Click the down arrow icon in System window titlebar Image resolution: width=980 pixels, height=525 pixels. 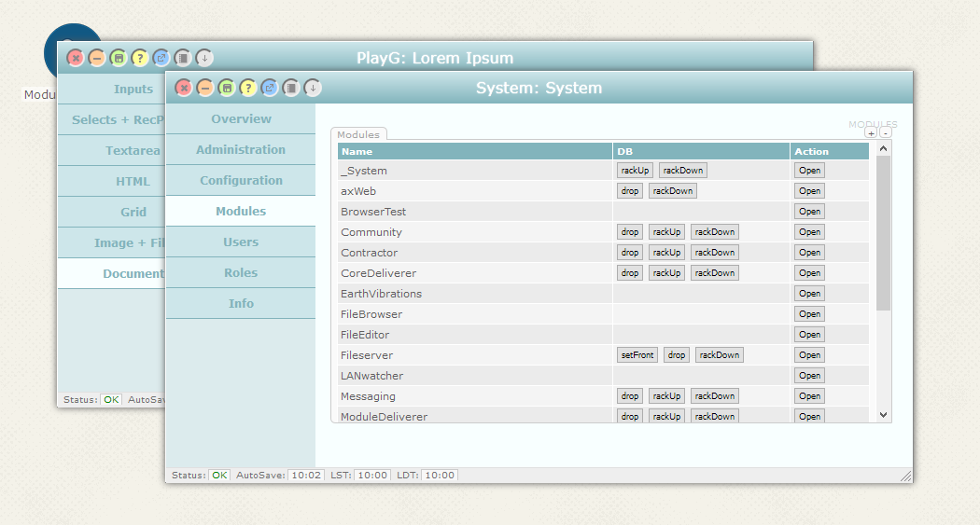pos(313,88)
